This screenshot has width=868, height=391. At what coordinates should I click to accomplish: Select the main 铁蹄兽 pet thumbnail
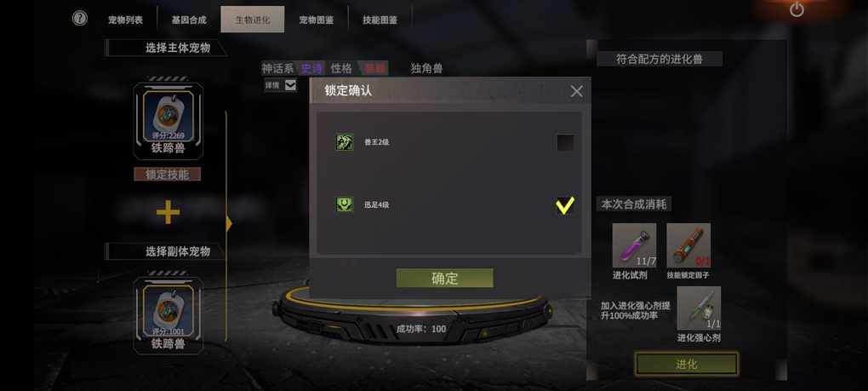[168, 117]
